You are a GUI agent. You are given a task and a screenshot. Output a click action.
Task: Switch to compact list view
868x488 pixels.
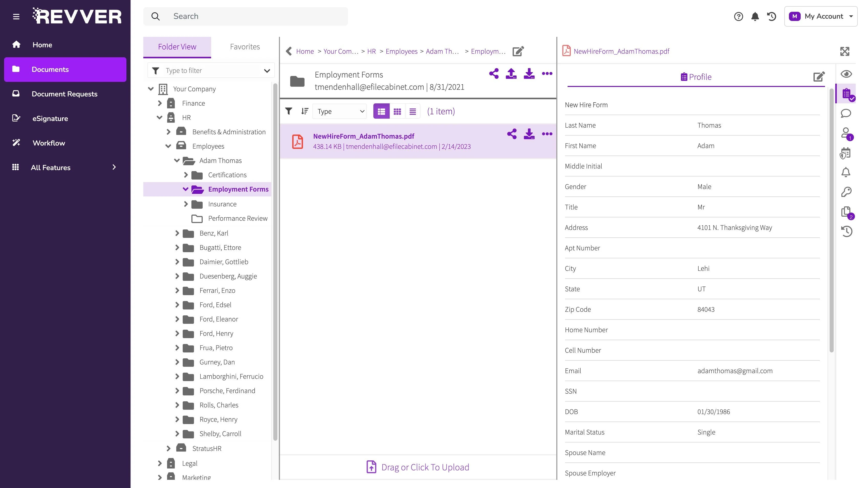[413, 112]
